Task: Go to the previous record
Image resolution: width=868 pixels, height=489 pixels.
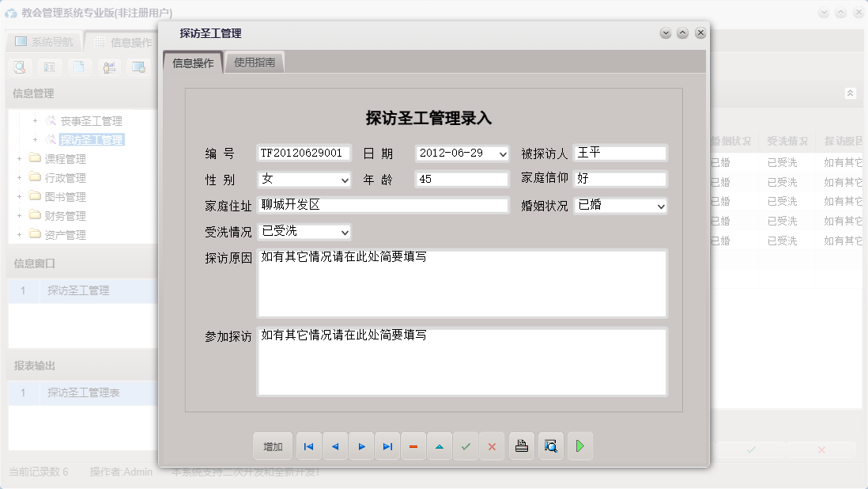Action: (334, 446)
